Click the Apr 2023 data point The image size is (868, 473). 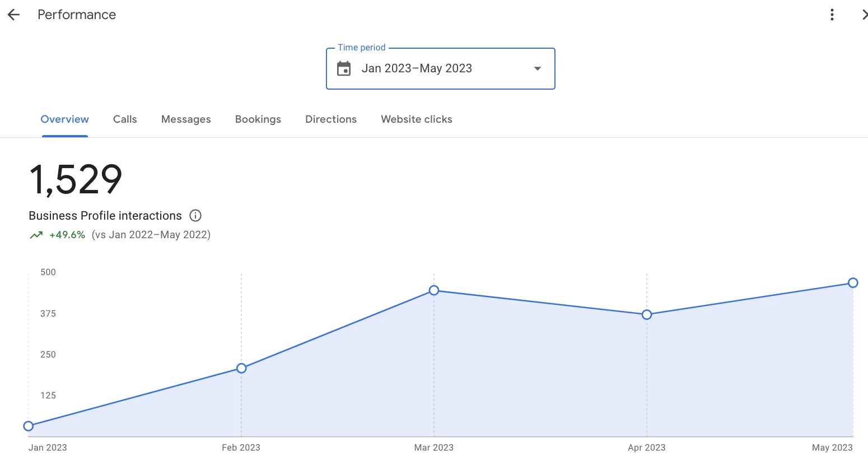pyautogui.click(x=647, y=315)
